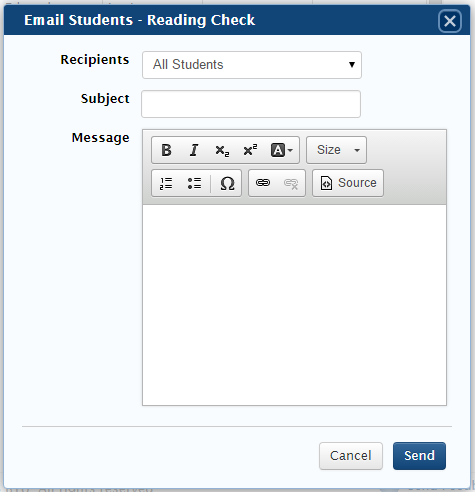Click inside the Message body text area

pos(294,305)
